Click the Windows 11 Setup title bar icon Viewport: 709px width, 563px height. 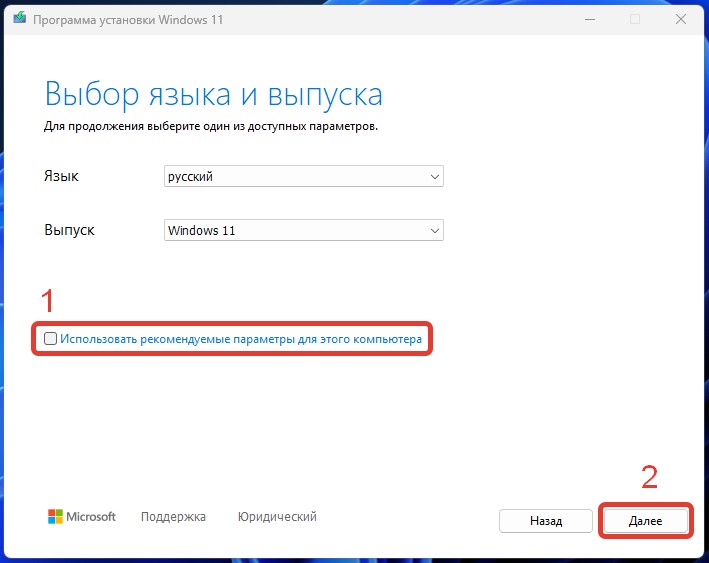(19, 19)
